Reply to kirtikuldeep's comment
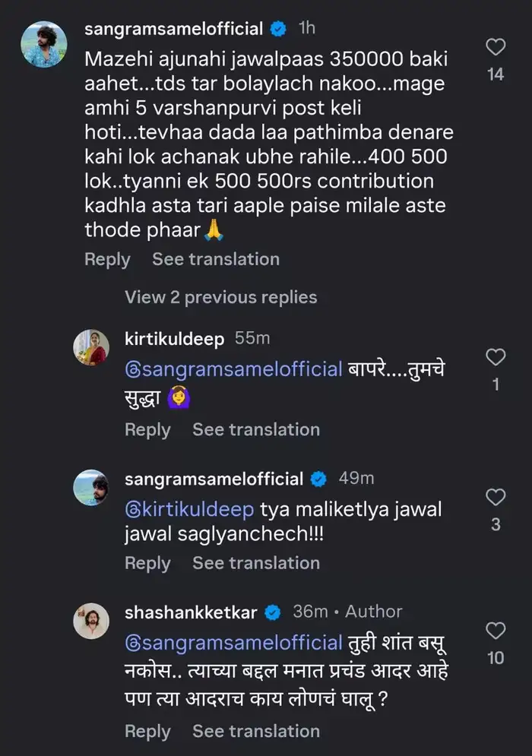The height and width of the screenshot is (756, 532). pos(147,429)
